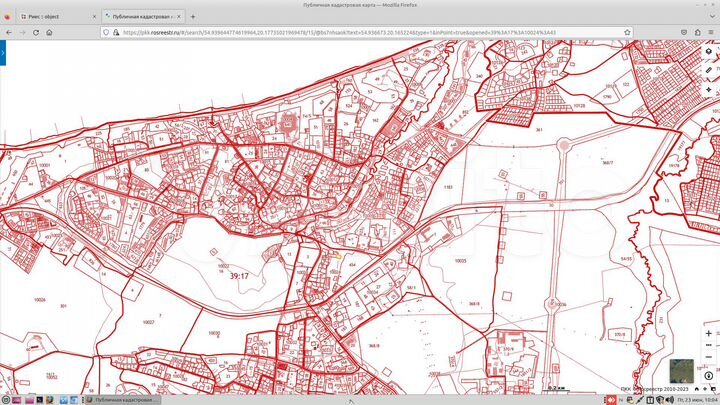
Task: Open the system clock in taskbar
Action: click(x=697, y=399)
